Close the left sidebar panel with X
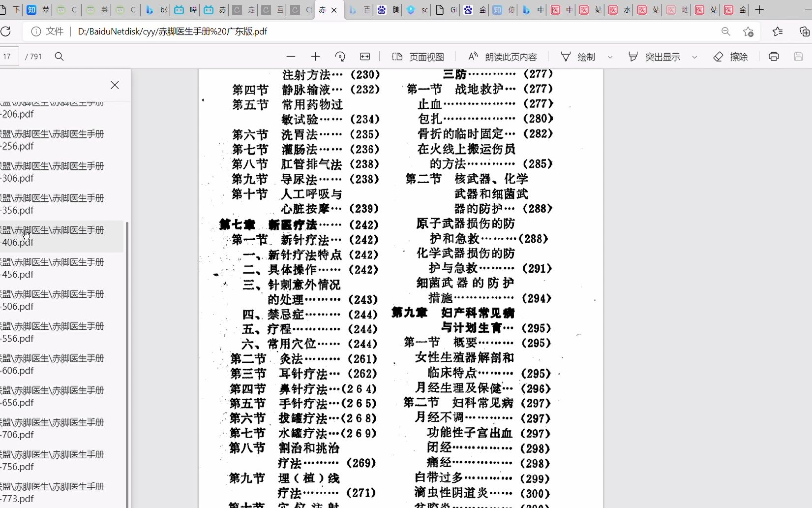This screenshot has width=812, height=508. (x=115, y=85)
